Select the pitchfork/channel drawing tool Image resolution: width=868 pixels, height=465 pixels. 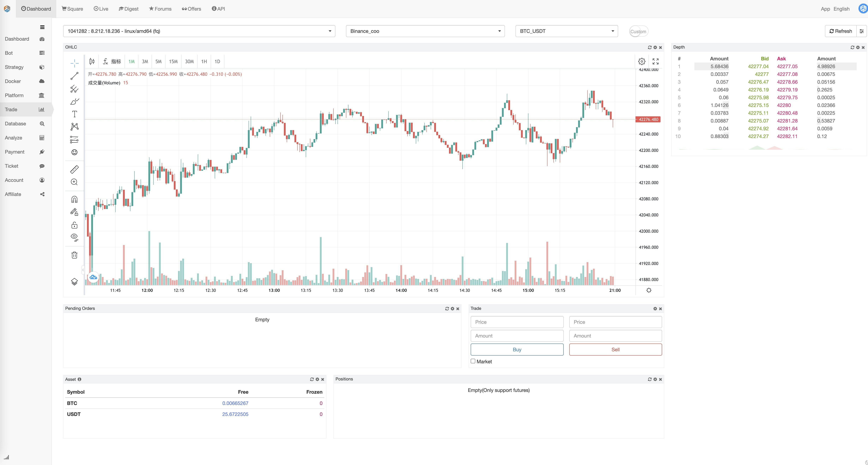[74, 89]
